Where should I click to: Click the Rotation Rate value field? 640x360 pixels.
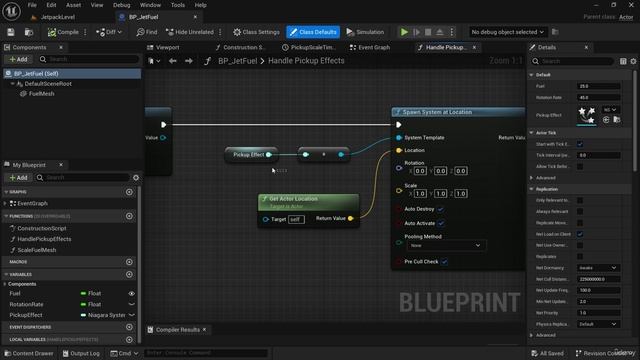coord(598,98)
